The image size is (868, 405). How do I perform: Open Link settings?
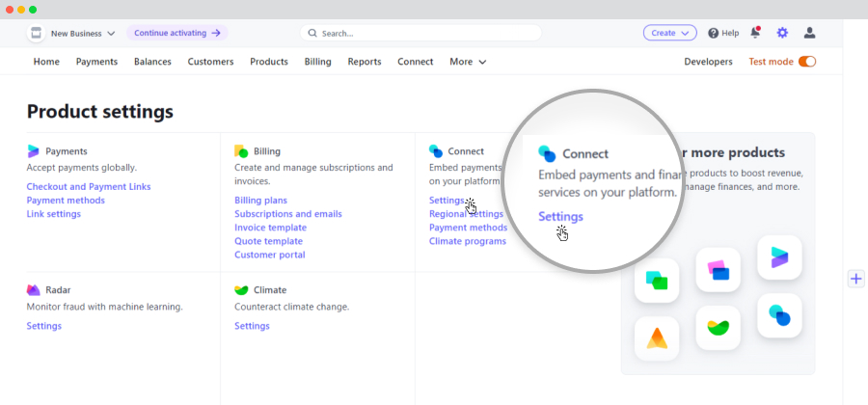pyautogui.click(x=54, y=213)
